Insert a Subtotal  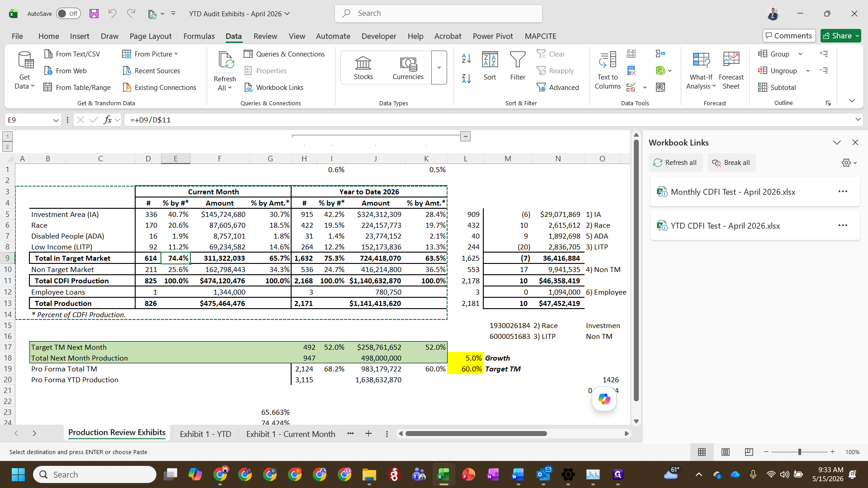[777, 87]
